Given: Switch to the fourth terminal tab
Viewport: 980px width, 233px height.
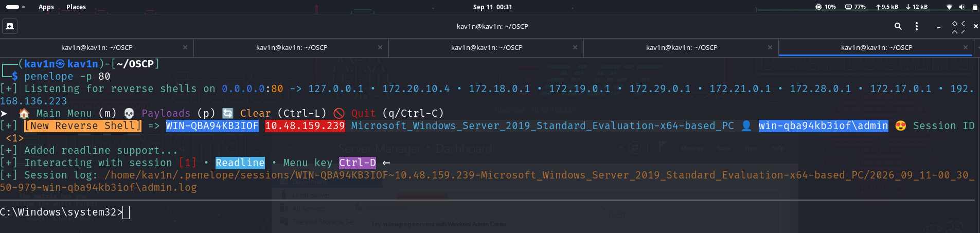Looking at the screenshot, I should pos(682,47).
